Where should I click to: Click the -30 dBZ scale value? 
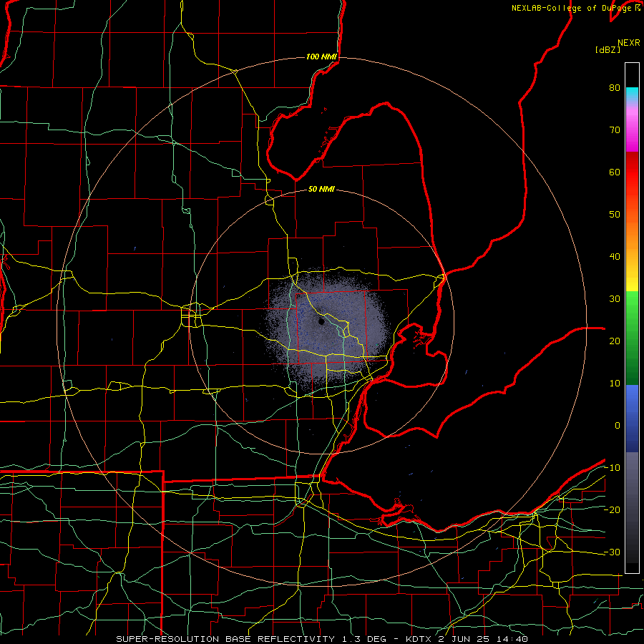pos(613,552)
